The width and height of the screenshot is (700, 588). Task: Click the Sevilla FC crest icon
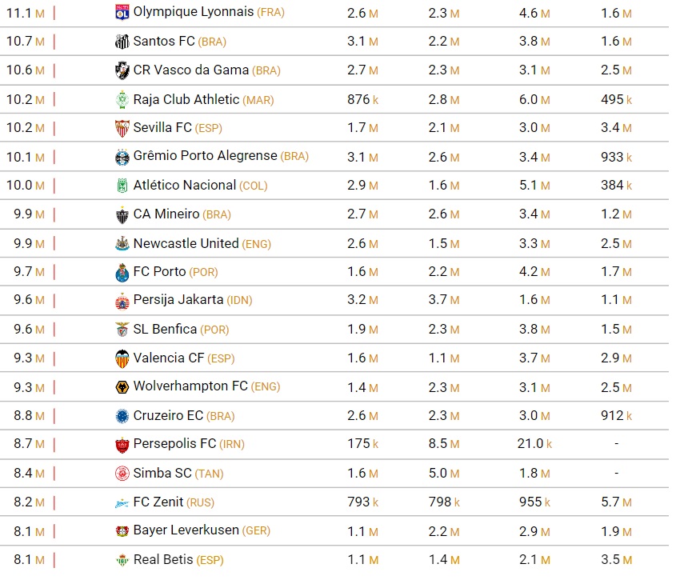pos(122,128)
